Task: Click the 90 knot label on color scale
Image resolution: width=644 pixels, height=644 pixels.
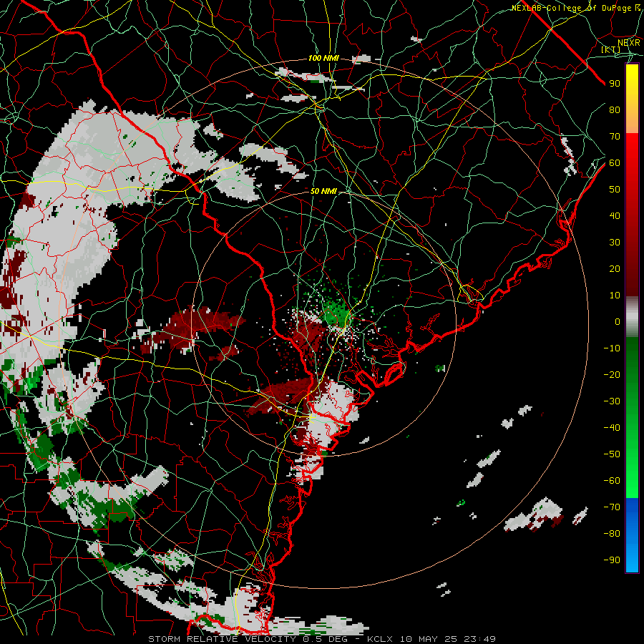Action: 615,84
